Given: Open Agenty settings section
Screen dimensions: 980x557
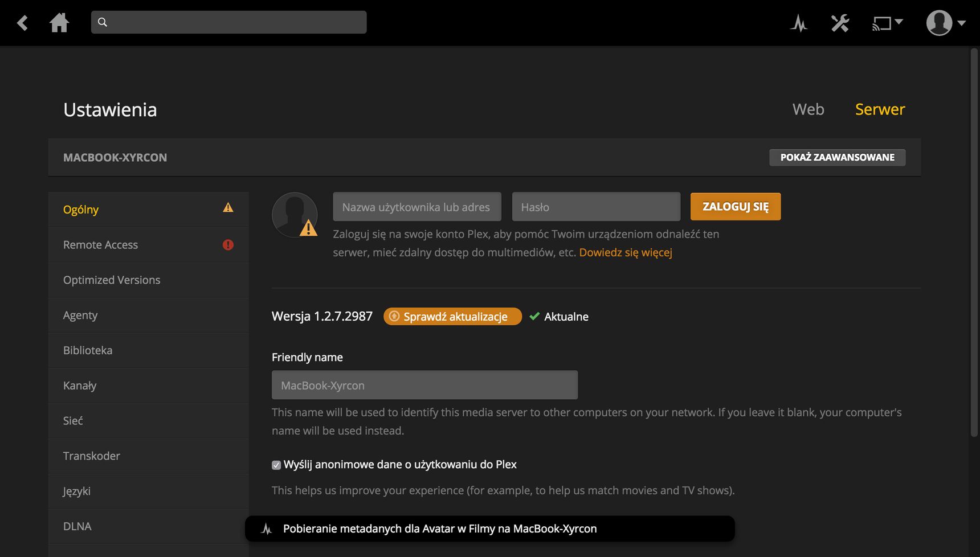Looking at the screenshot, I should pos(148,316).
